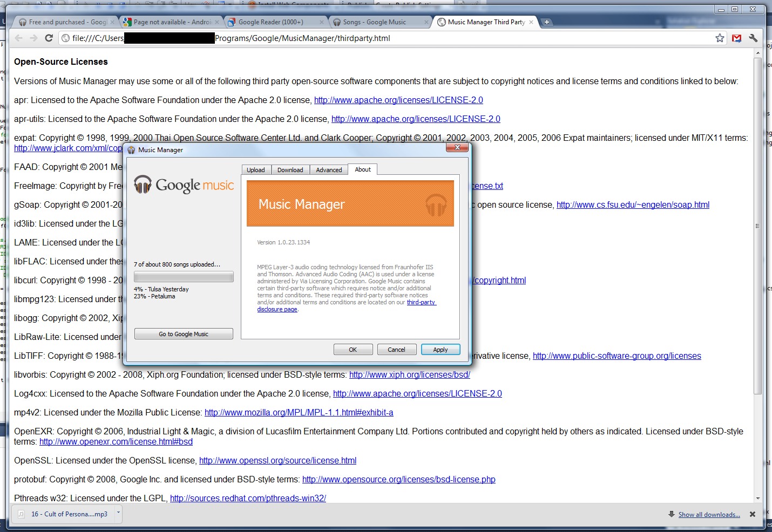Viewport: 772px width, 532px height.
Task: Open Pthreads w32 redhat sources link
Action: pyautogui.click(x=248, y=499)
